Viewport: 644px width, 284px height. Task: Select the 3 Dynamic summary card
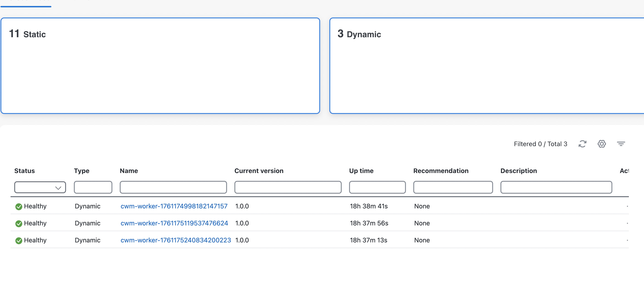click(486, 66)
